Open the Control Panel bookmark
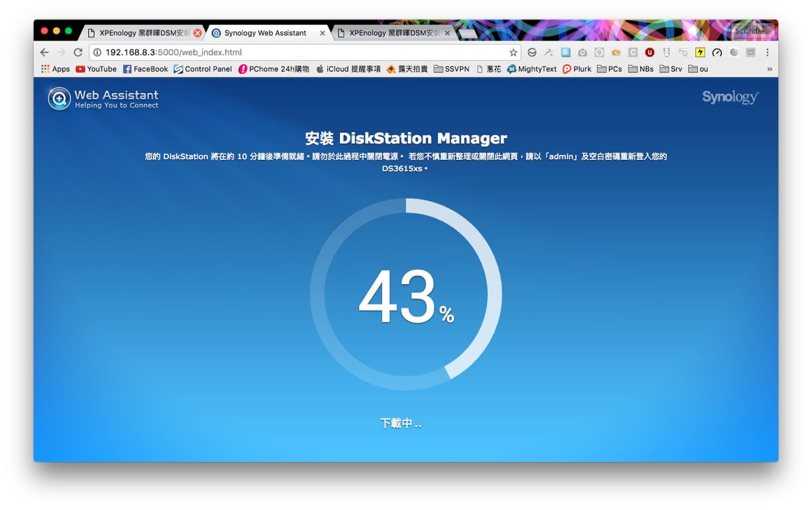This screenshot has width=812, height=510. coord(202,69)
